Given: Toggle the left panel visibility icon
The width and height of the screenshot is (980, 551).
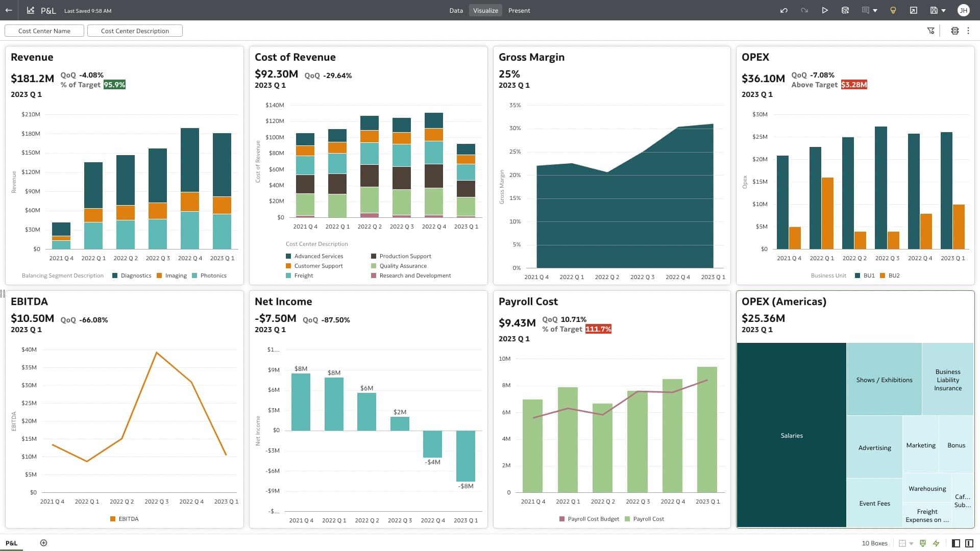Looking at the screenshot, I should [x=956, y=543].
